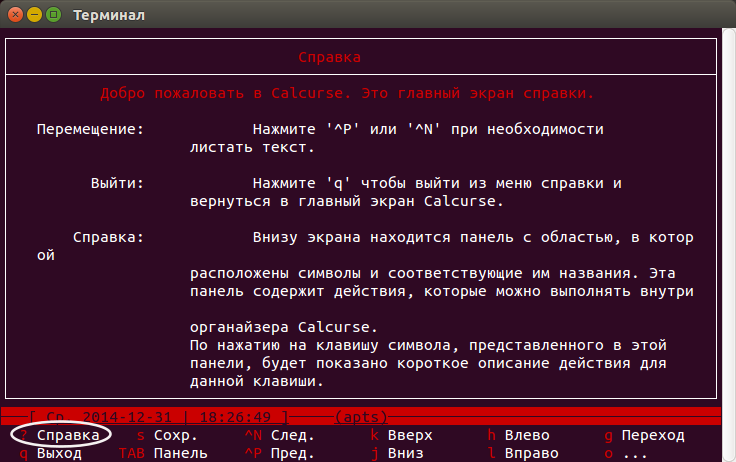736x462 pixels.
Task: Click the '? Справка' help entry
Action: click(60, 435)
